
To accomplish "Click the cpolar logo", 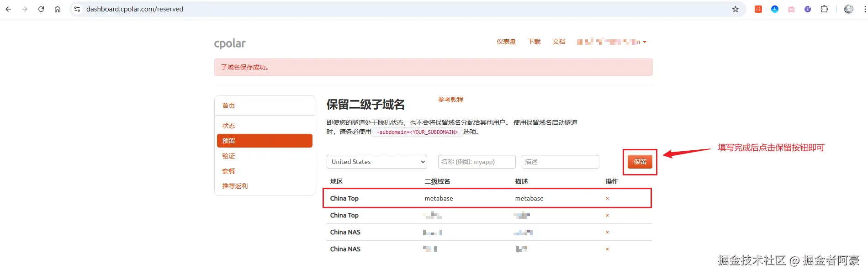I will [x=230, y=43].
